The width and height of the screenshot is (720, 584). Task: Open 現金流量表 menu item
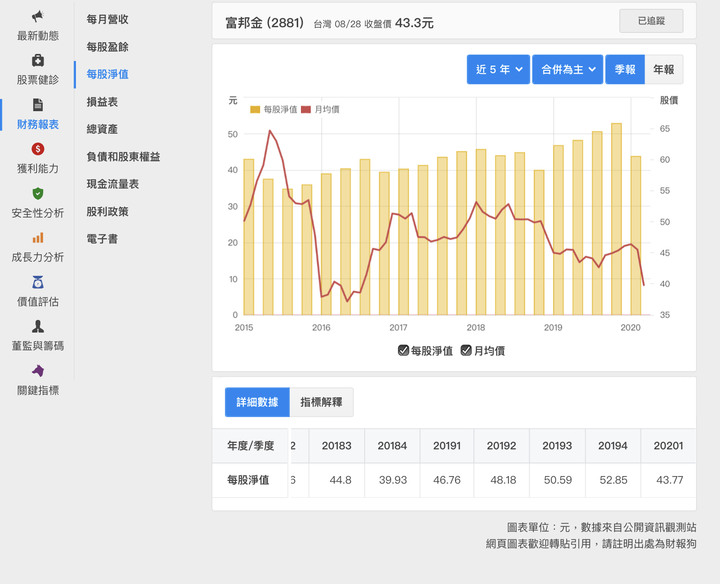pyautogui.click(x=113, y=184)
